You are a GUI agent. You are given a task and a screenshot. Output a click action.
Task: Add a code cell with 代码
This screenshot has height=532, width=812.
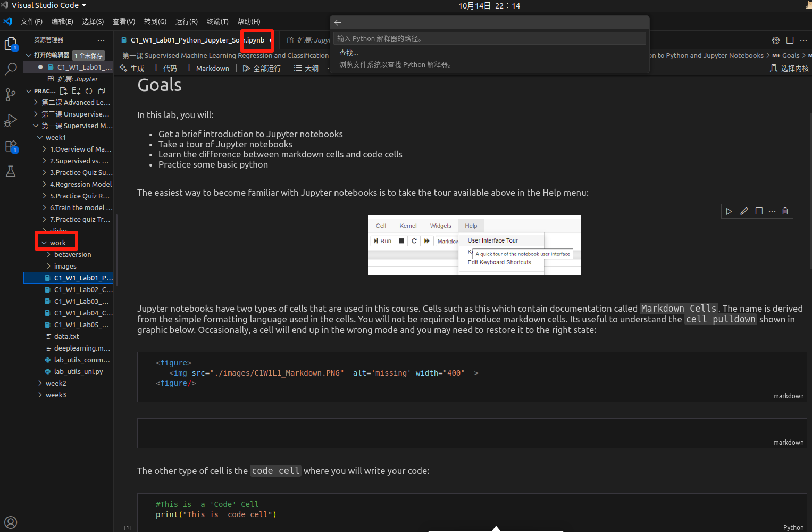tap(165, 68)
